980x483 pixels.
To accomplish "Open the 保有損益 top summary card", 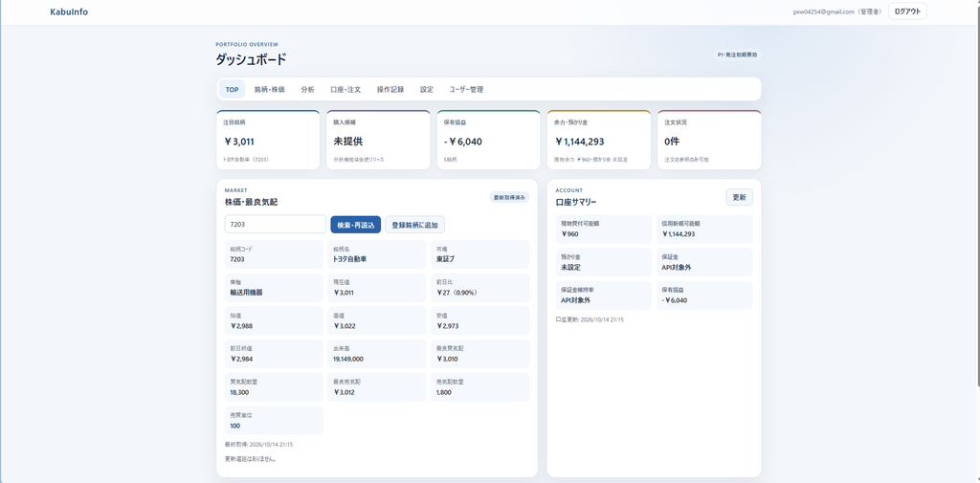I will (489, 140).
